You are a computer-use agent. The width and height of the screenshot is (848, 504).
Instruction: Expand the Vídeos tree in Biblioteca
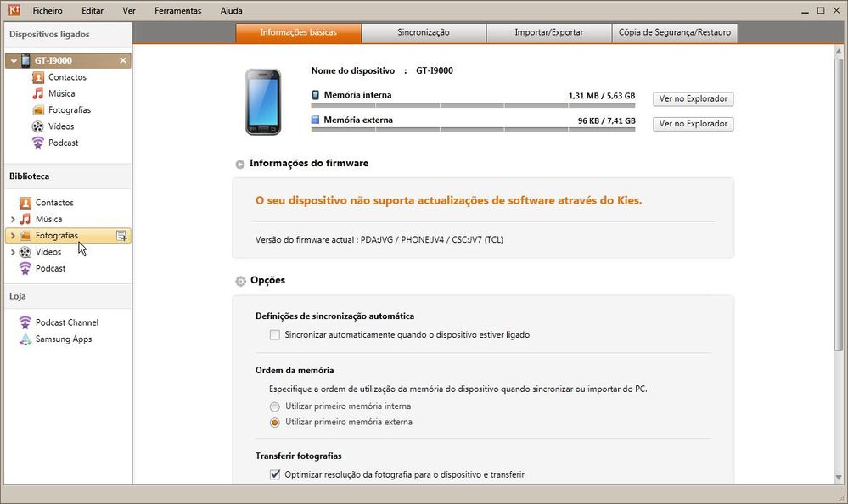[14, 251]
